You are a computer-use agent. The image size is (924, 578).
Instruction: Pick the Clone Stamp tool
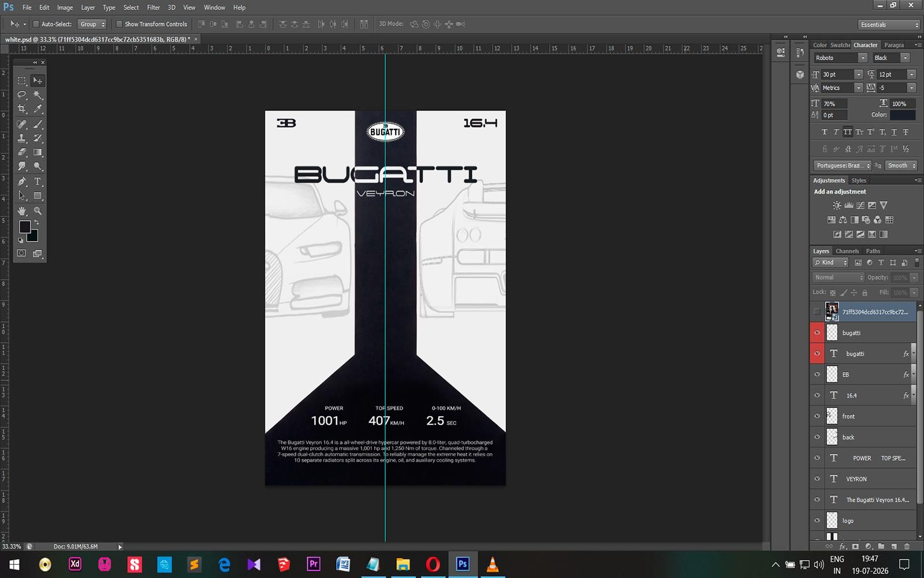[22, 138]
